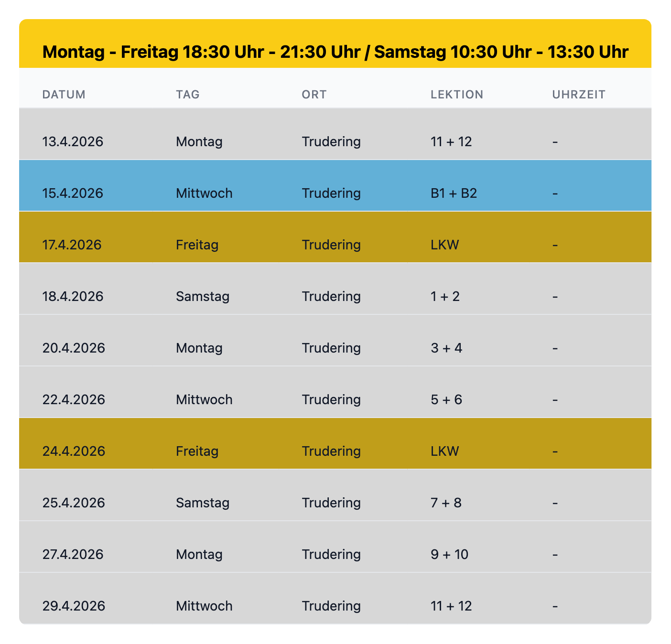Select lesson 5 + 6 cell
The height and width of the screenshot is (644, 671).
[446, 400]
